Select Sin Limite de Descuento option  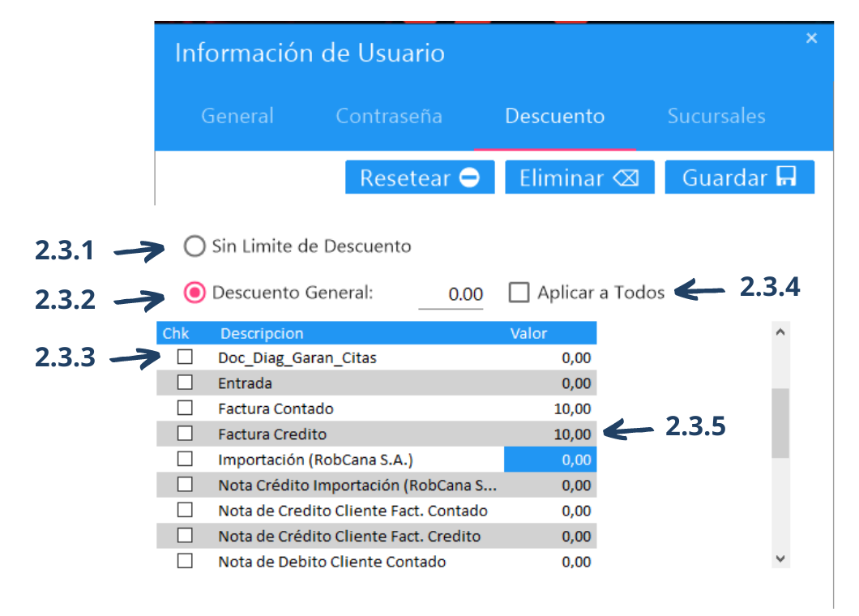click(194, 246)
